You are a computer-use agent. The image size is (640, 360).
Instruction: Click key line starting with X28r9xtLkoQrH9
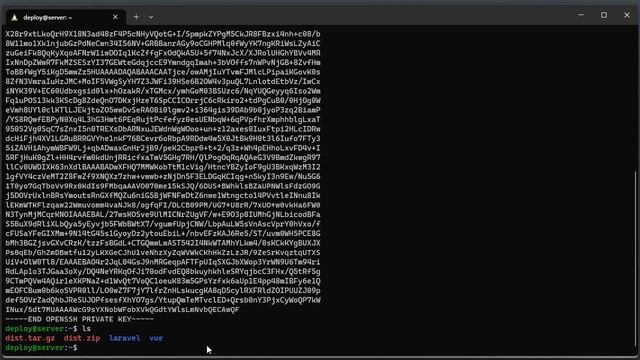pos(163,34)
